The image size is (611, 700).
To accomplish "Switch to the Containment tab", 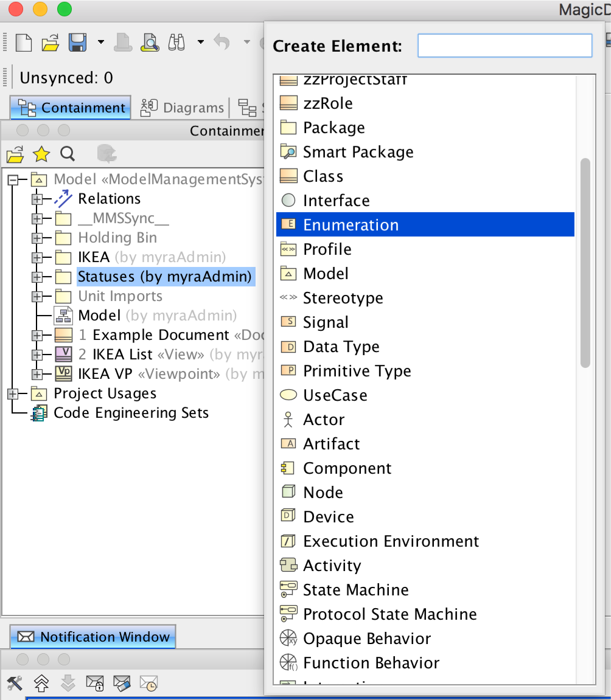I will (x=71, y=108).
